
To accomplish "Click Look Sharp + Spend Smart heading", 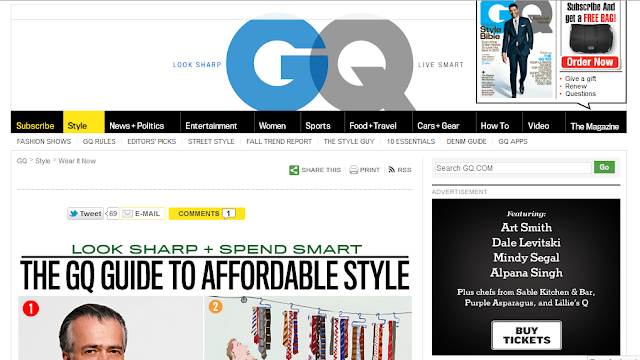I will click(x=217, y=249).
